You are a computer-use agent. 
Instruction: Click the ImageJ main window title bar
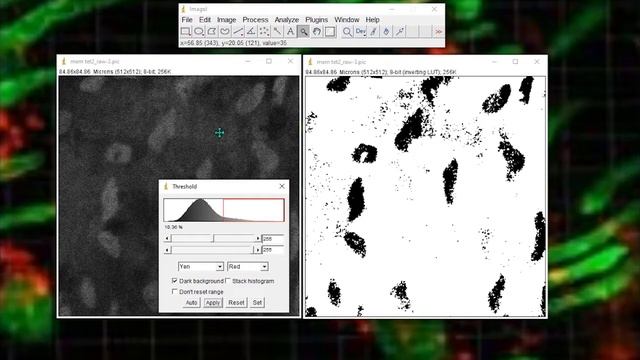point(311,9)
